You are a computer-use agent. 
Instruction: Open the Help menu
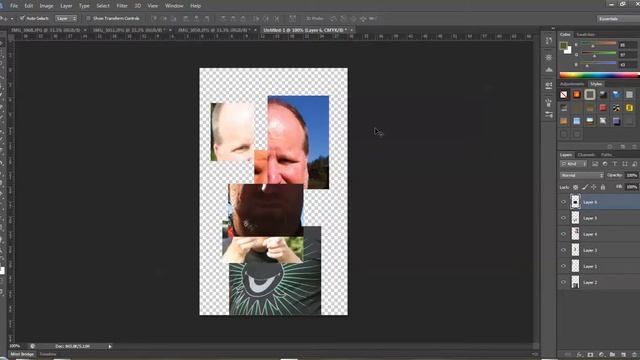[x=196, y=6]
